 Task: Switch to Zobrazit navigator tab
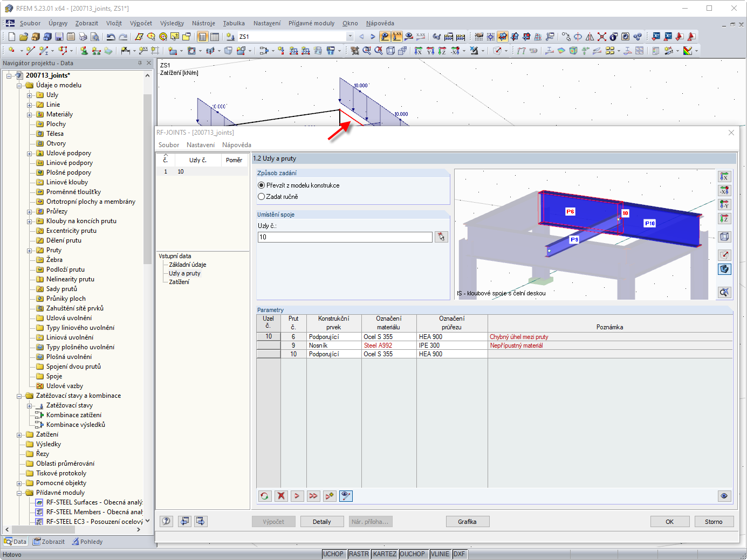(x=49, y=542)
